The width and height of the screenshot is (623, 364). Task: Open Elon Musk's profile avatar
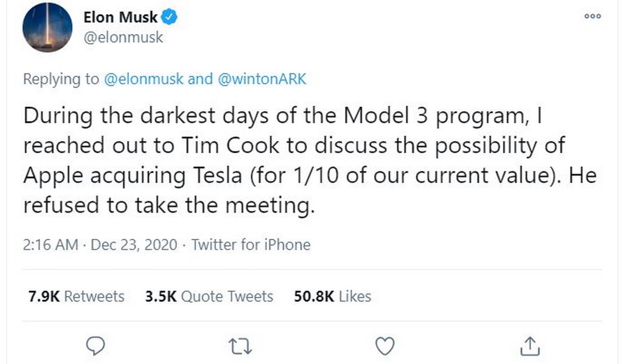(x=48, y=28)
